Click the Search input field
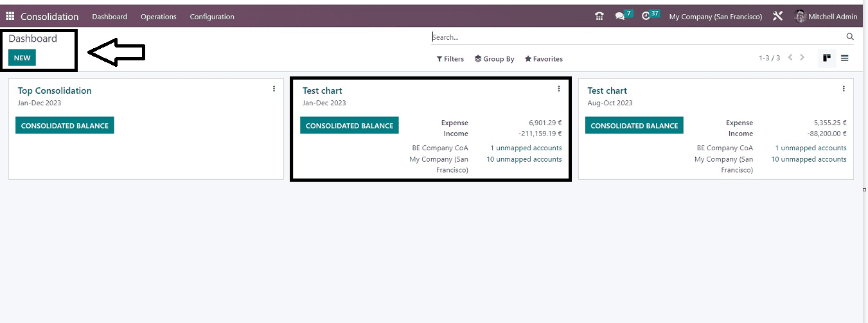 tap(636, 37)
